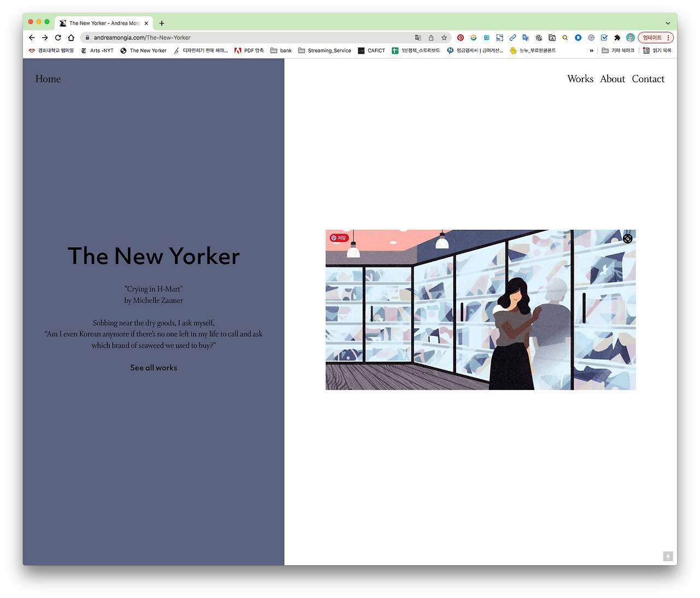
Task: Show hidden bookmarks overflow chevron
Action: 591,50
